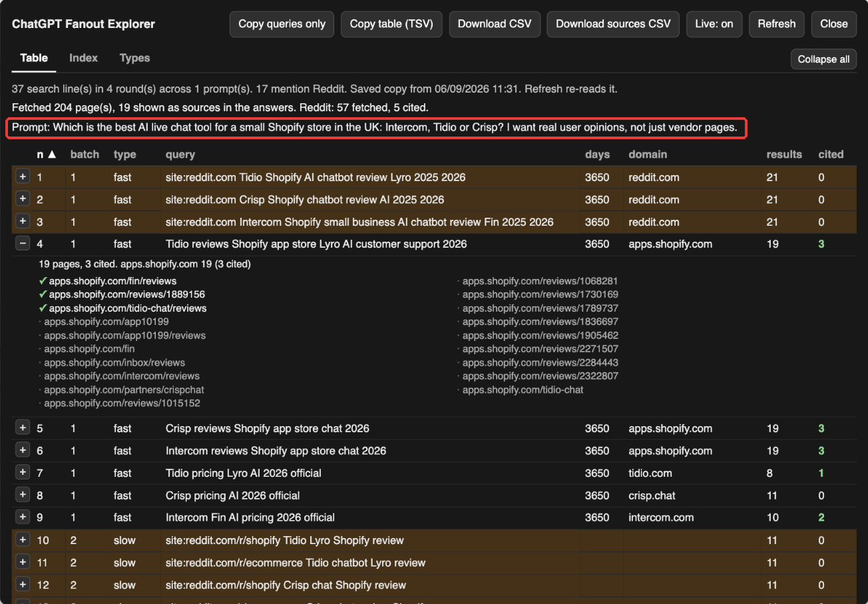Image resolution: width=868 pixels, height=604 pixels.
Task: Open apps.shopify.com/reviews/2322807 link
Action: pos(541,376)
